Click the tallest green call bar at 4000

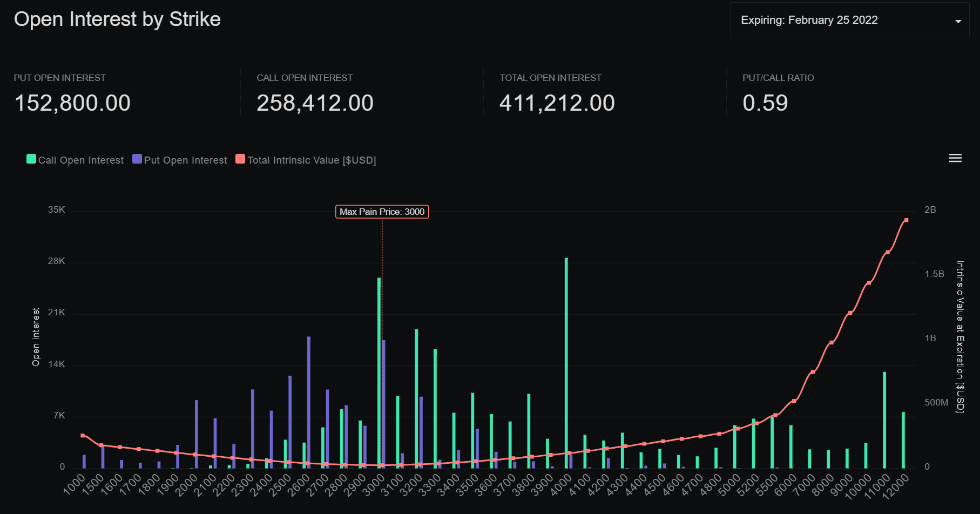tap(566, 362)
